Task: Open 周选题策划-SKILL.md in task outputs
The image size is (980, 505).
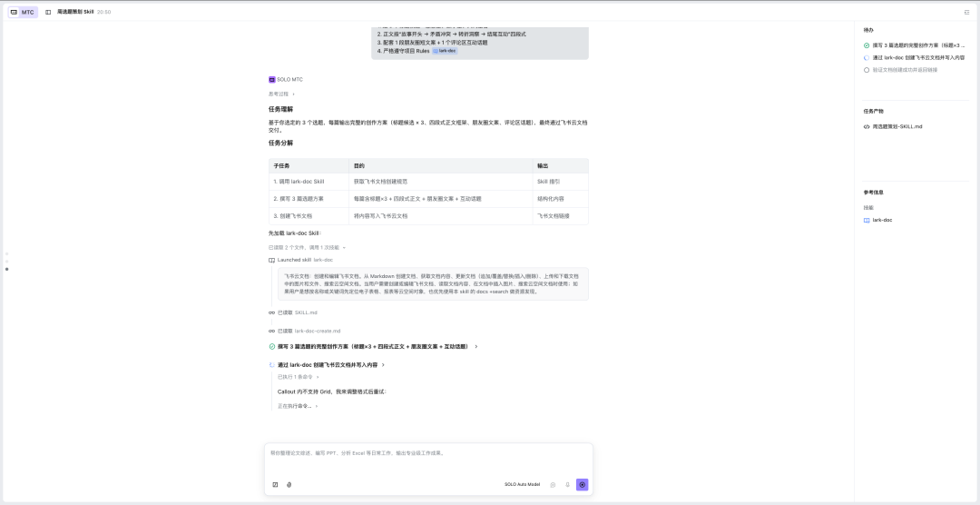Action: click(897, 126)
